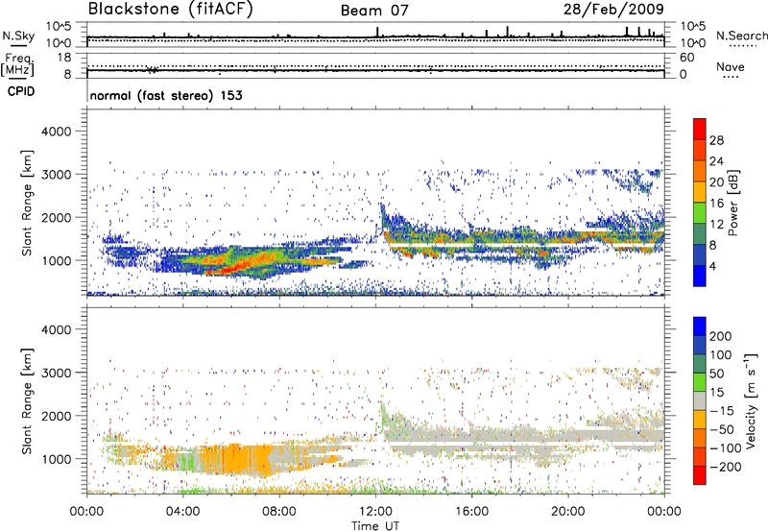Click the 'N.Search' label

[x=741, y=36]
